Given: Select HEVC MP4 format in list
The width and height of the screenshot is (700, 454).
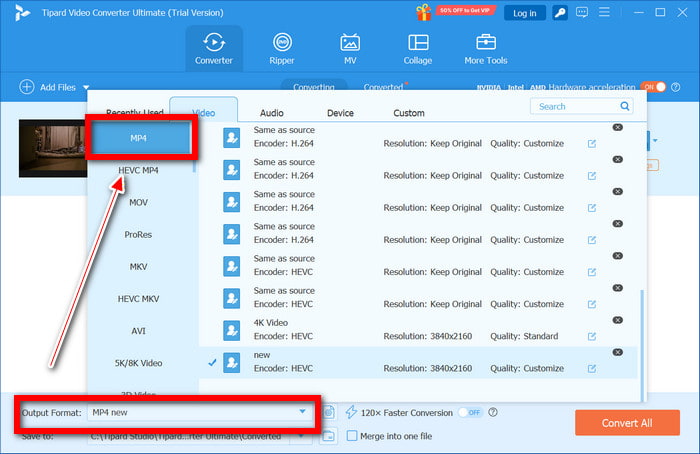Looking at the screenshot, I should [138, 170].
